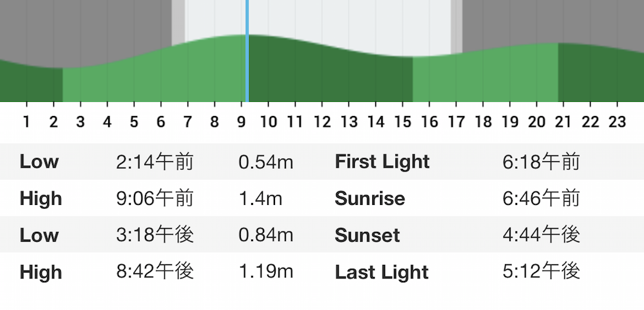644x310 pixels.
Task: Select hour 2 on the time axis
Action: (x=53, y=122)
